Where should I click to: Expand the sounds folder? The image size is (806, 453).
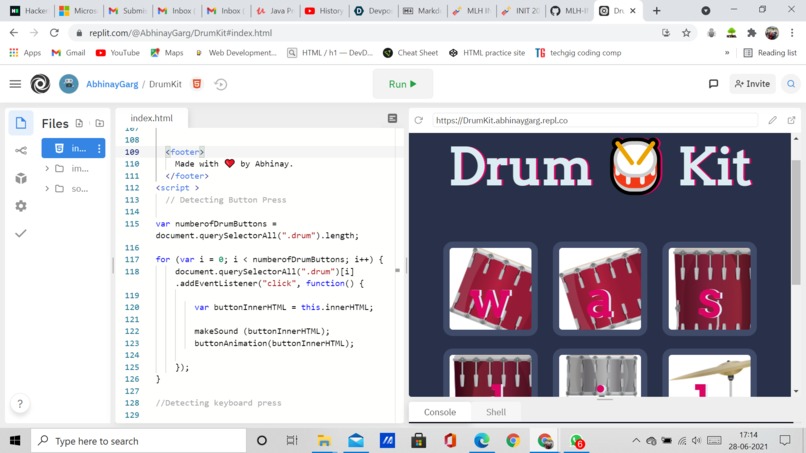[x=47, y=189]
